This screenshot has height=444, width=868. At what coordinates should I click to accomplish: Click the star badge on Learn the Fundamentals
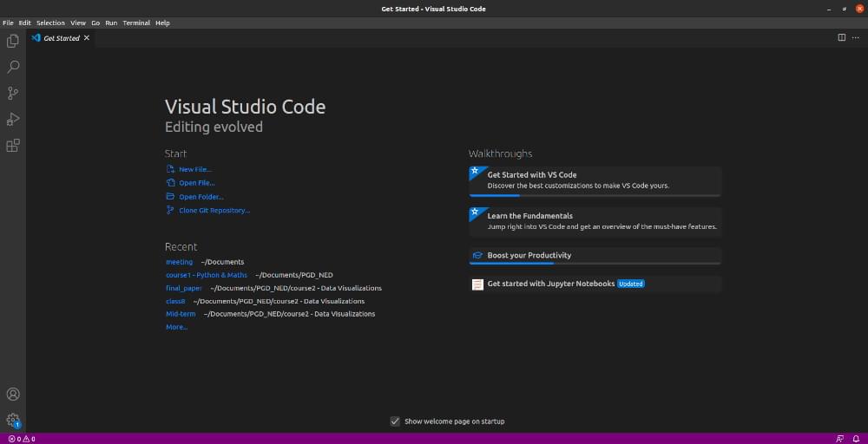[x=475, y=212]
